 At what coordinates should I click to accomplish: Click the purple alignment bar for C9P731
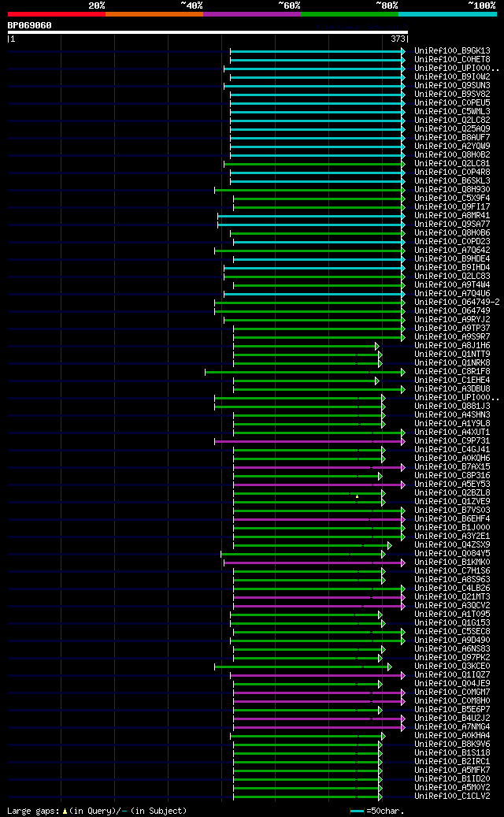coord(309,441)
